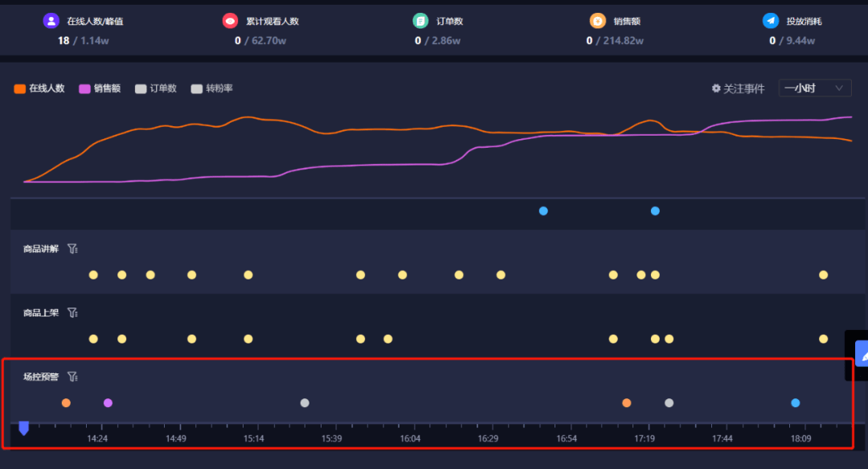Screen dimensions: 868x469
Task: Toggle the 销售额 chart series
Action: pyautogui.click(x=100, y=88)
